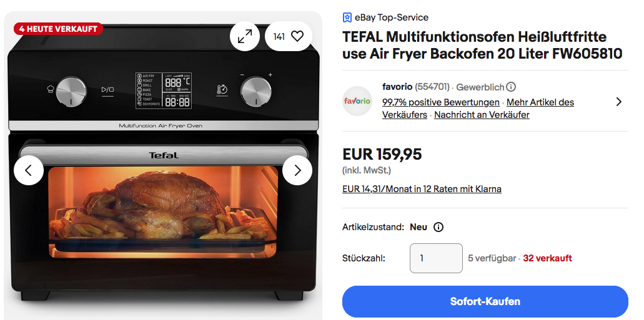
Task: Click the 32 verkauft sold count
Action: coord(547,258)
